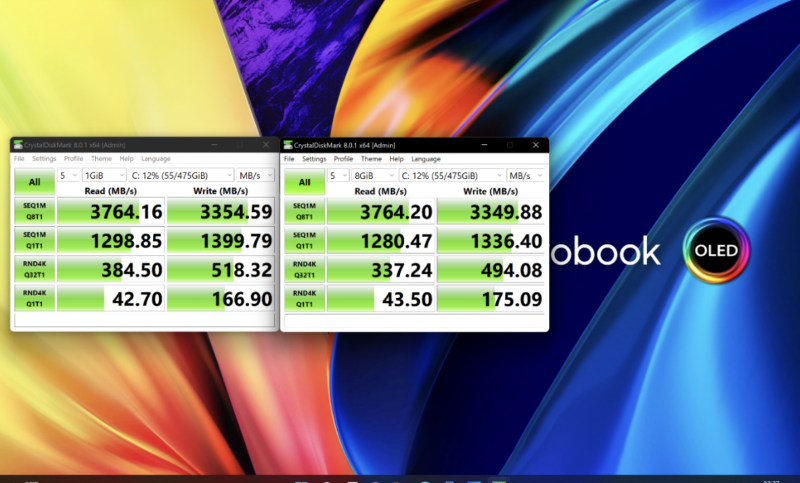Start RND4K Q1T1 test in the 8GiB window
The image size is (800, 483).
click(x=305, y=298)
